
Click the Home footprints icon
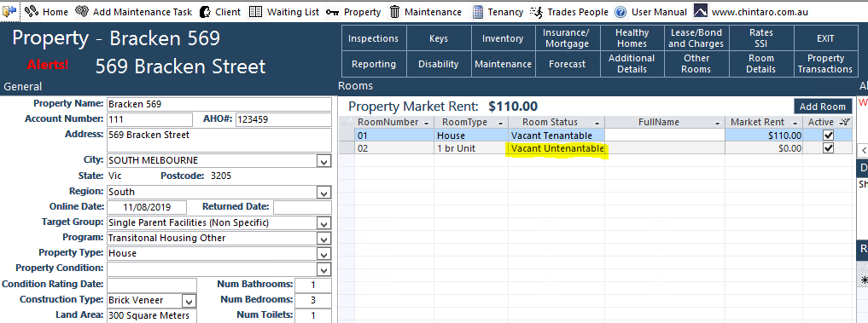32,11
